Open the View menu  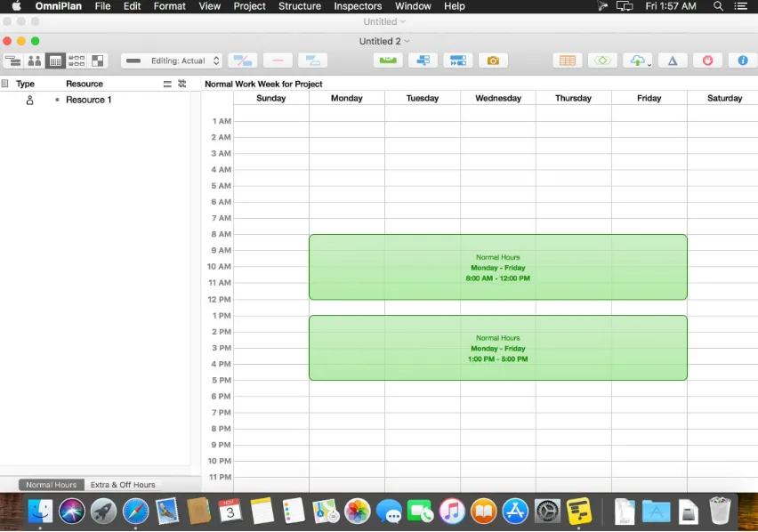click(x=210, y=6)
